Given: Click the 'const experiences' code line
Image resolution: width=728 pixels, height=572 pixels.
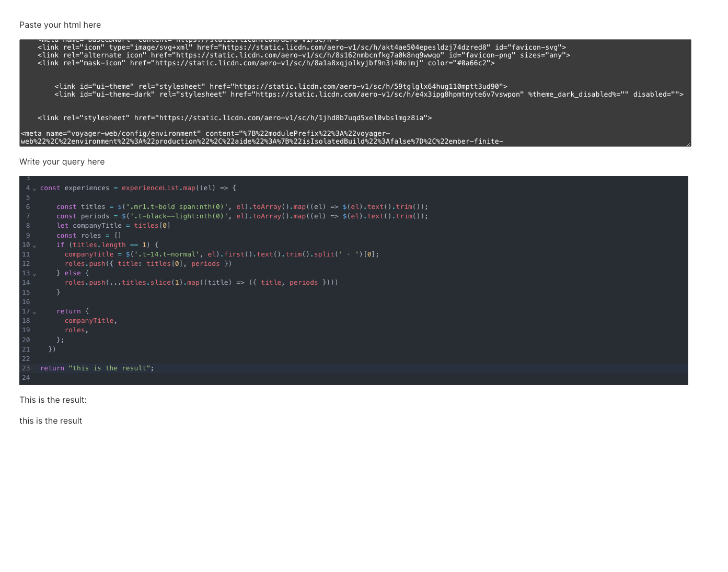Looking at the screenshot, I should click(x=138, y=188).
